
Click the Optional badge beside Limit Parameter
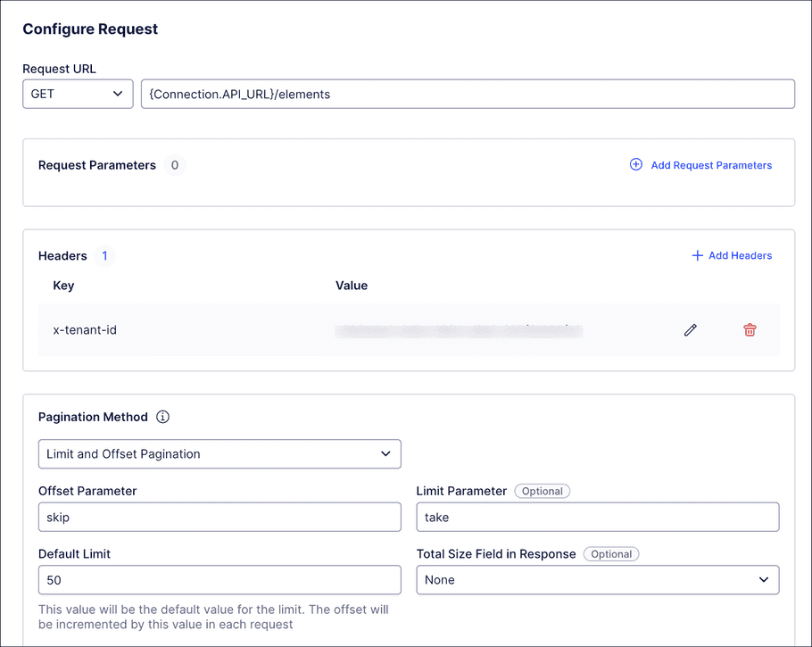[542, 491]
